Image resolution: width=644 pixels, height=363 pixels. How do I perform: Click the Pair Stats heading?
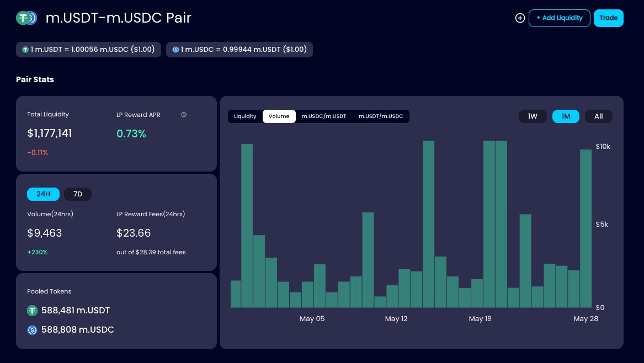(x=35, y=79)
